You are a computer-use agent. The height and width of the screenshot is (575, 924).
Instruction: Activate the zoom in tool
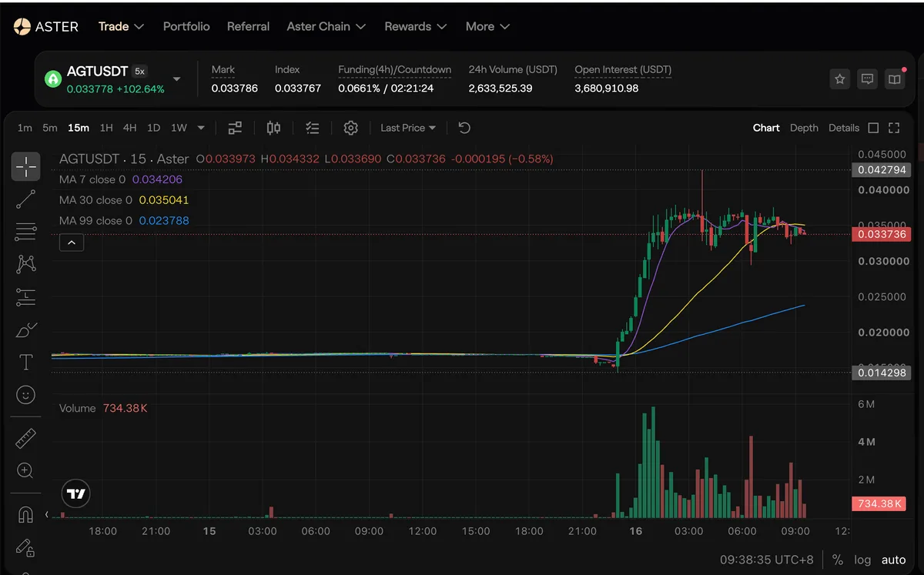tap(25, 470)
